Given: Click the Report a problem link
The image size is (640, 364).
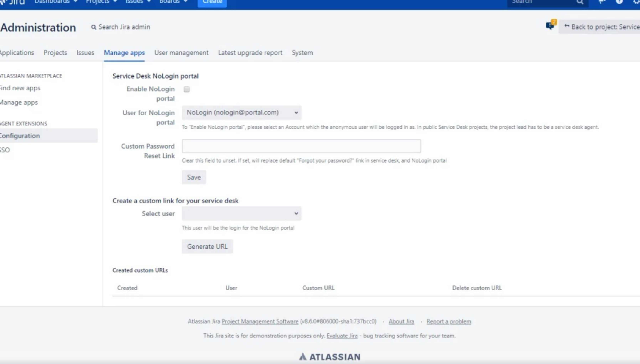Looking at the screenshot, I should tap(448, 321).
